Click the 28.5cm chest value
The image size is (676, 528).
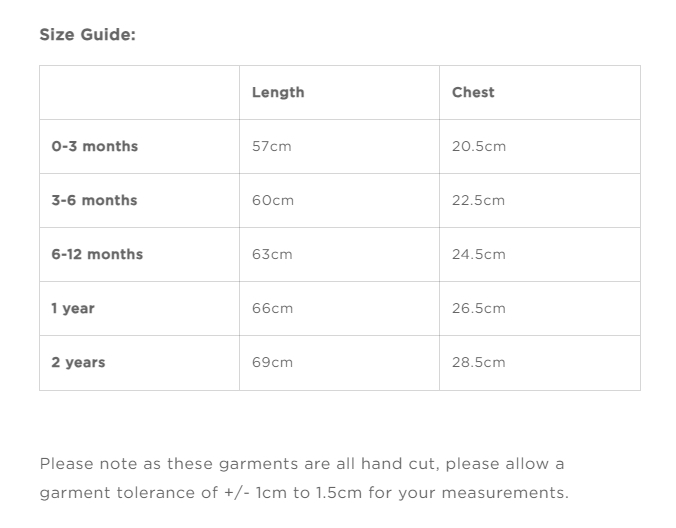click(478, 362)
